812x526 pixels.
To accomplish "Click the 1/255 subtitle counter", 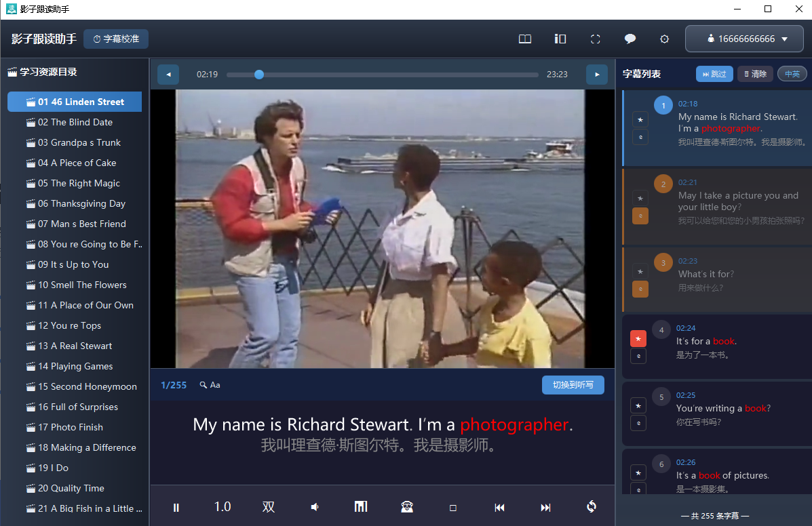I will (174, 385).
